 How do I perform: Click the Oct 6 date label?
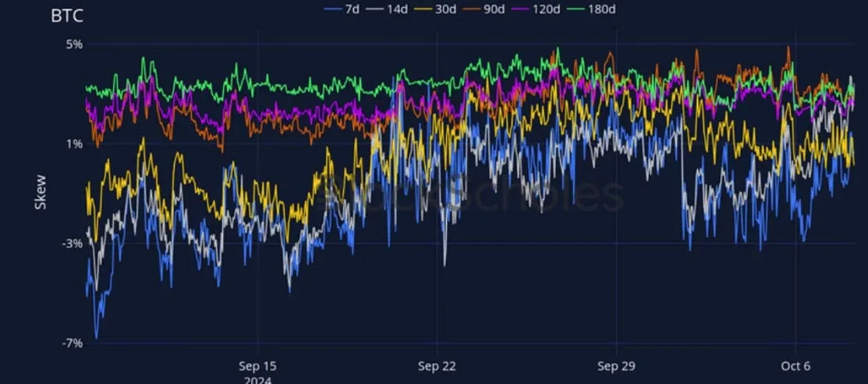point(795,366)
